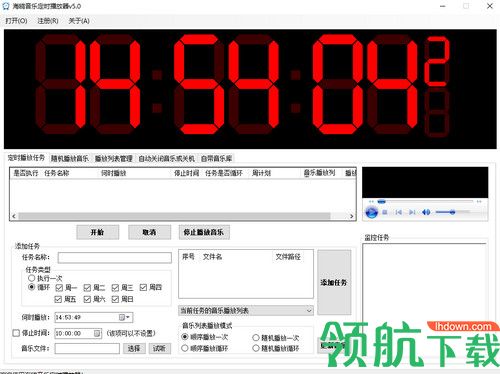
Task: Toggle the 周六 checkbox
Action: (87, 299)
